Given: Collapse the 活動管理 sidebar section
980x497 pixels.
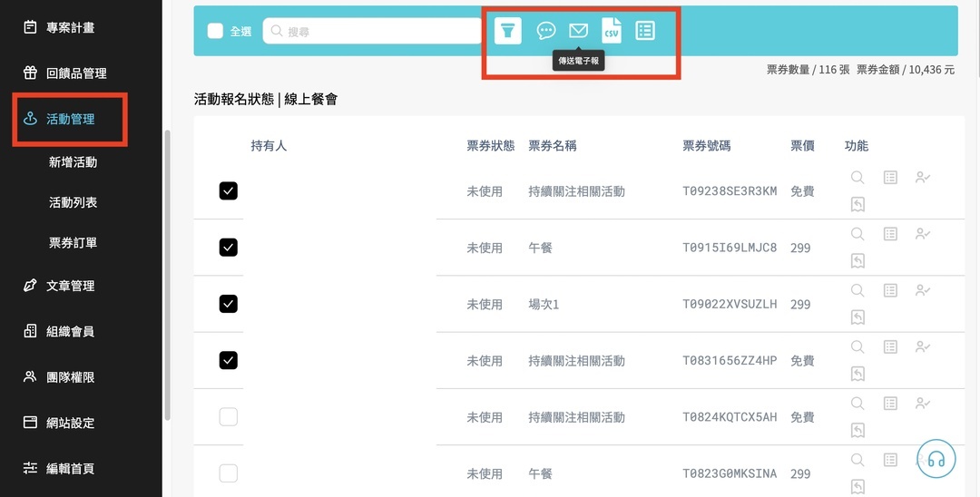Looking at the screenshot, I should point(70,119).
